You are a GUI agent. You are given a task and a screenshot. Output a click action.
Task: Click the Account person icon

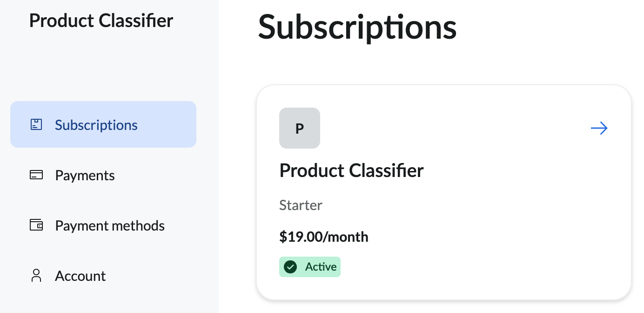[x=36, y=276]
